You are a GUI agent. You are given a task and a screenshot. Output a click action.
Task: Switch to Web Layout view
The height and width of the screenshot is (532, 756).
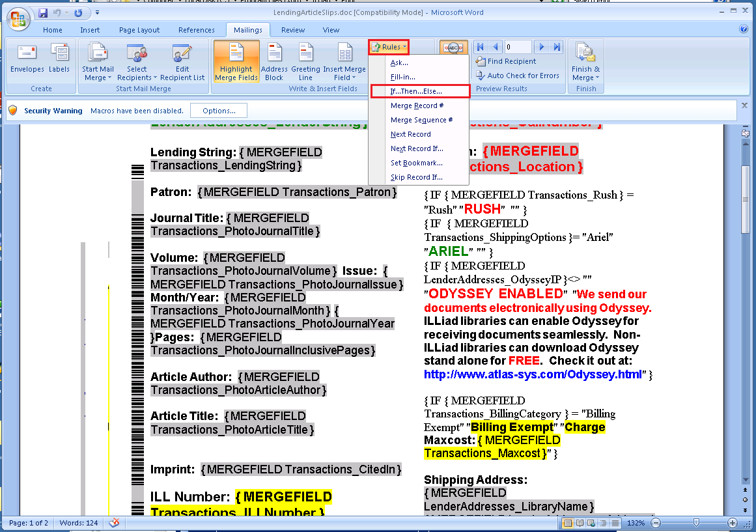(589, 523)
